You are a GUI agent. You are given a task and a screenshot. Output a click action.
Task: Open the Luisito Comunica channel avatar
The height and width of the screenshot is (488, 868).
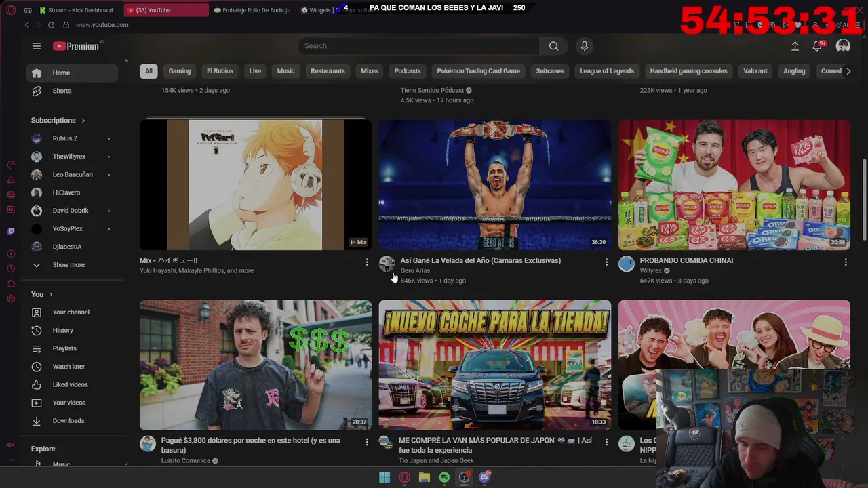tap(148, 444)
